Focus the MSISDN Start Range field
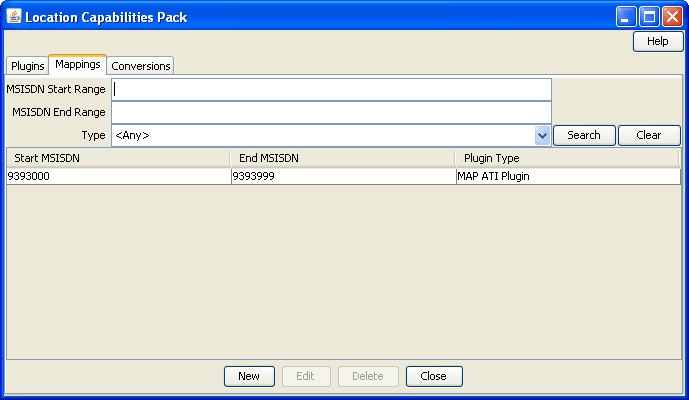The width and height of the screenshot is (689, 400). [331, 90]
